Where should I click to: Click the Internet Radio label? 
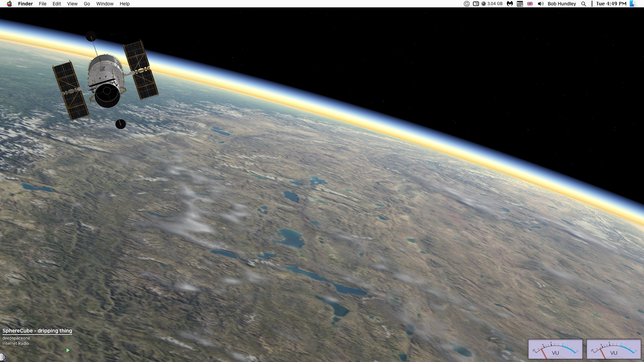click(15, 344)
